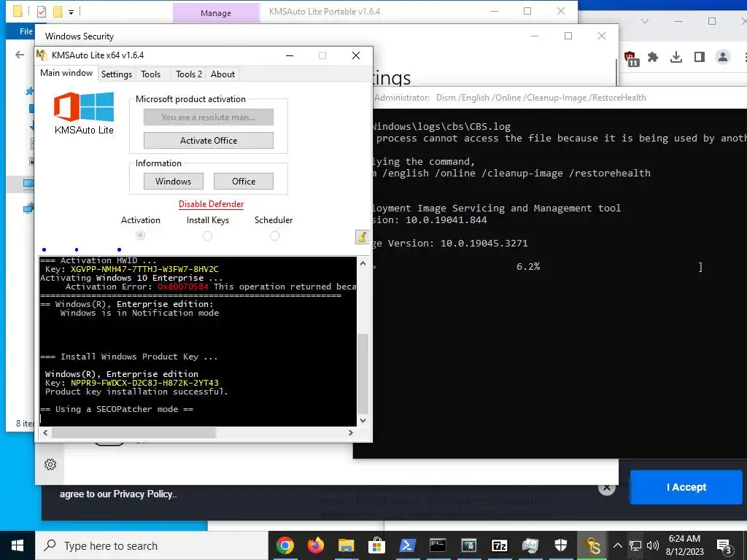The image size is (747, 560).
Task: Click Explorer new folder toolbar icon
Action: pyautogui.click(x=58, y=12)
